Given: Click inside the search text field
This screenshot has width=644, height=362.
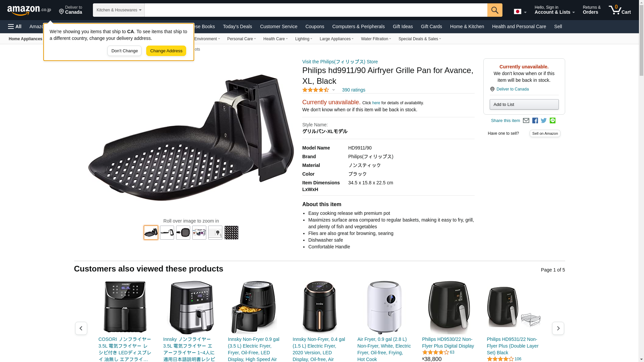Looking at the screenshot, I should 316,10.
